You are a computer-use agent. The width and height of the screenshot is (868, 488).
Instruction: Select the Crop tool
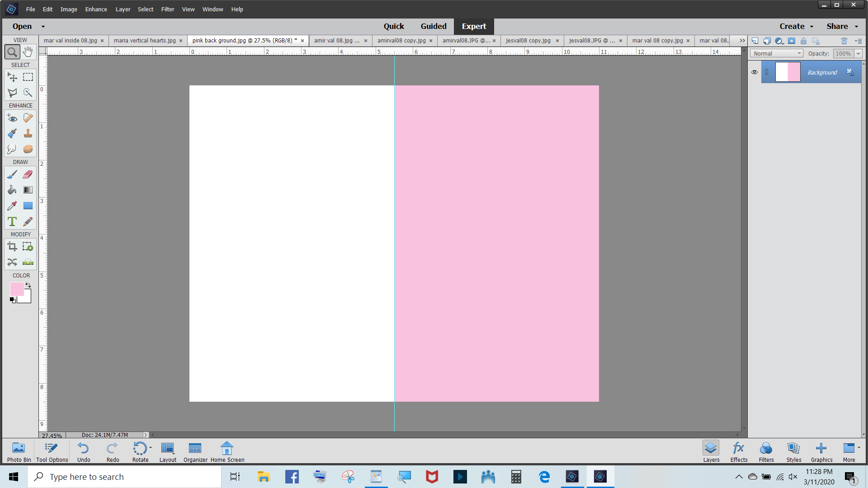pyautogui.click(x=12, y=246)
